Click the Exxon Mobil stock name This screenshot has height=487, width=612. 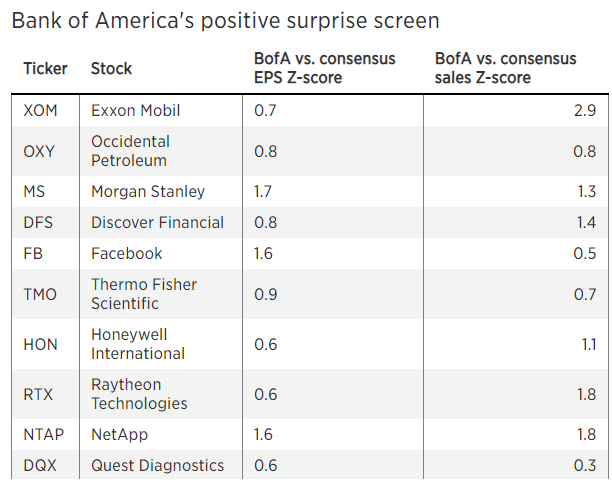tap(135, 111)
